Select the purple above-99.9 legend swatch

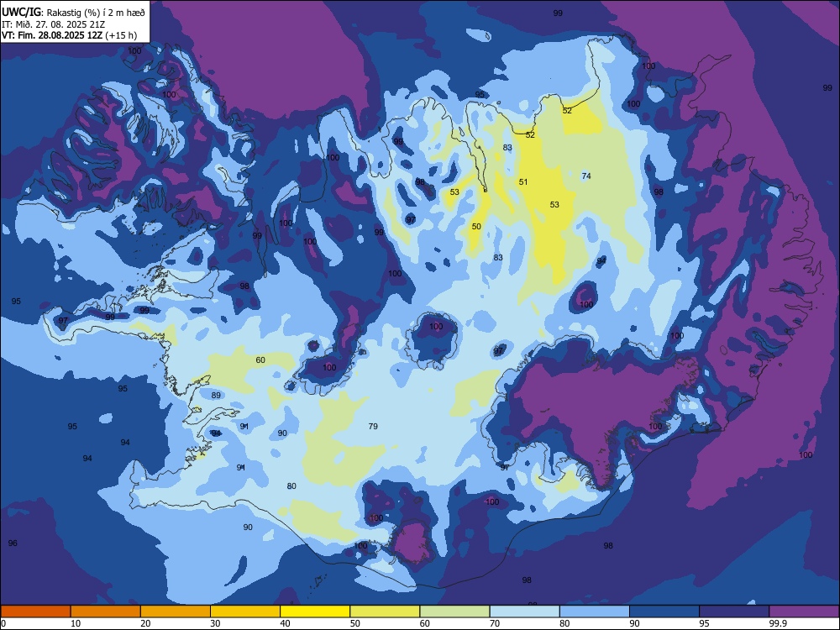pos(804,612)
